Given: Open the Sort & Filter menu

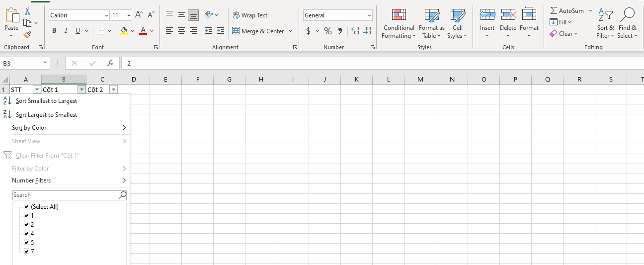Looking at the screenshot, I should [605, 23].
